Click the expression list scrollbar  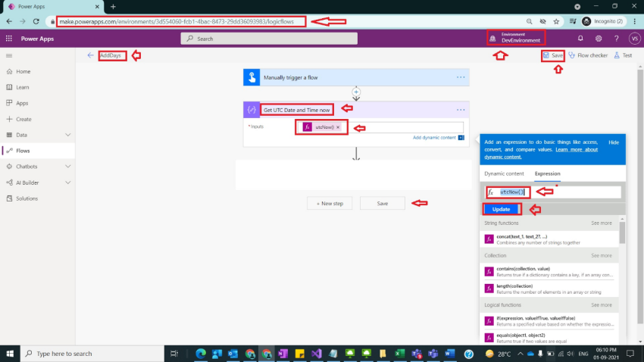(x=622, y=232)
